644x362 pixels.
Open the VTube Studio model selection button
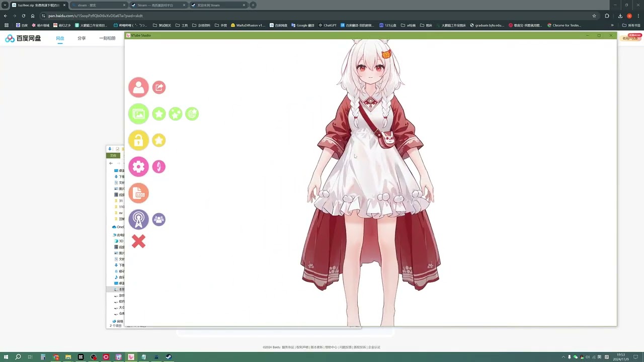point(138,87)
